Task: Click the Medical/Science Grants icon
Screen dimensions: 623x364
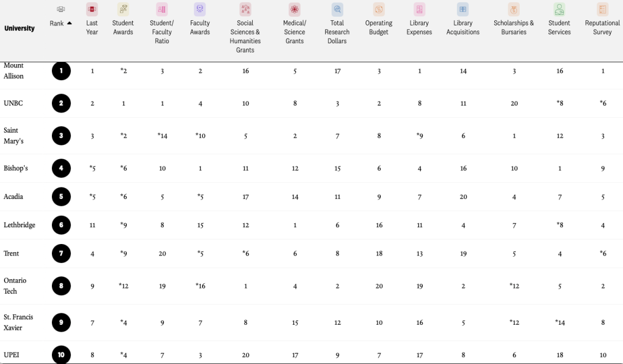Action: [x=295, y=9]
